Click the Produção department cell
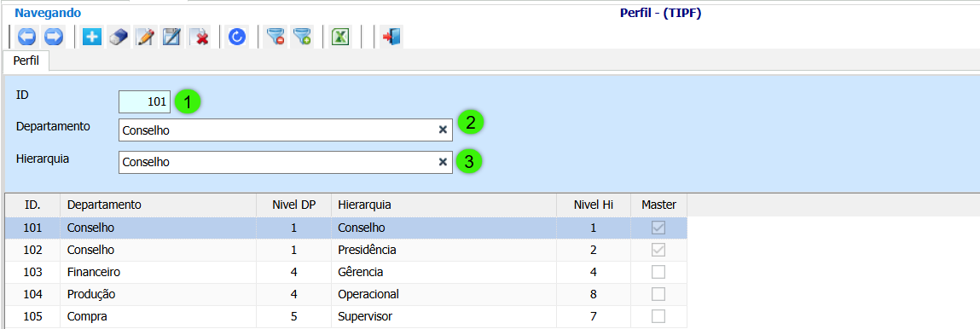The height and width of the screenshot is (329, 980). [x=158, y=294]
